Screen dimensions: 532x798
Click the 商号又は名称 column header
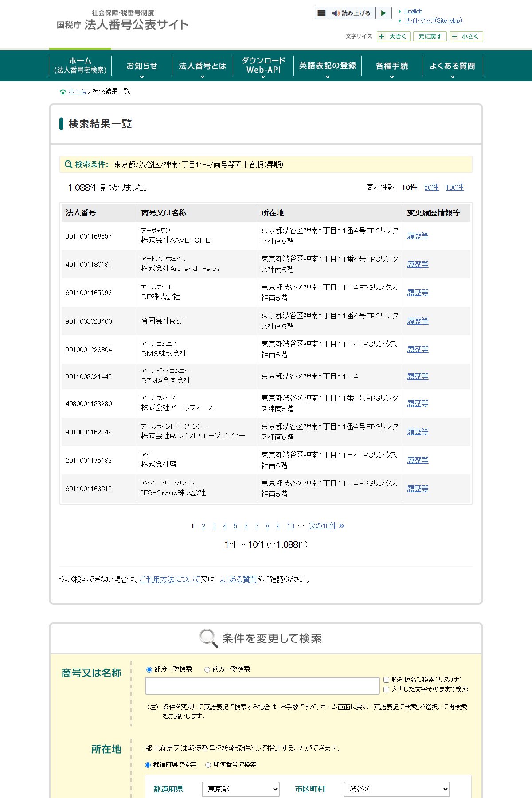coord(196,213)
